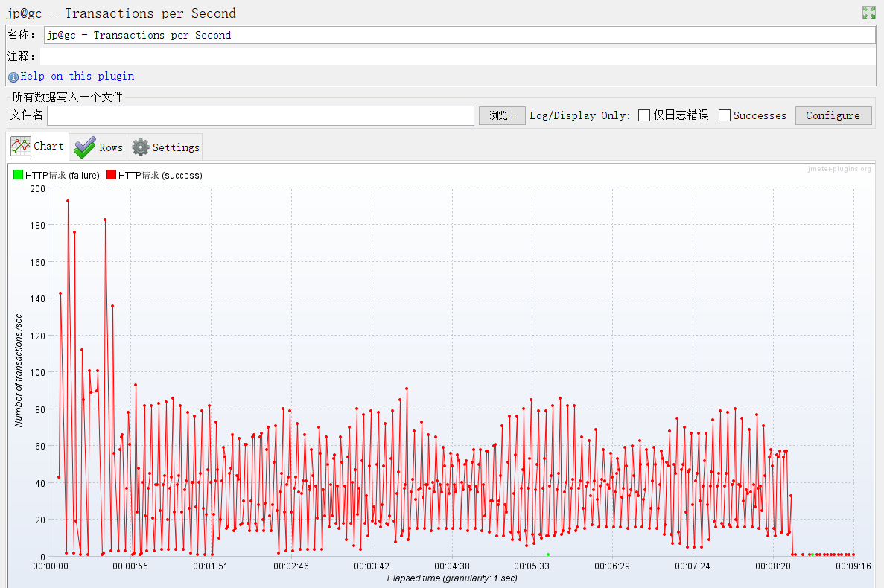884x588 pixels.
Task: Toggle the Successes checkbox
Action: [725, 115]
